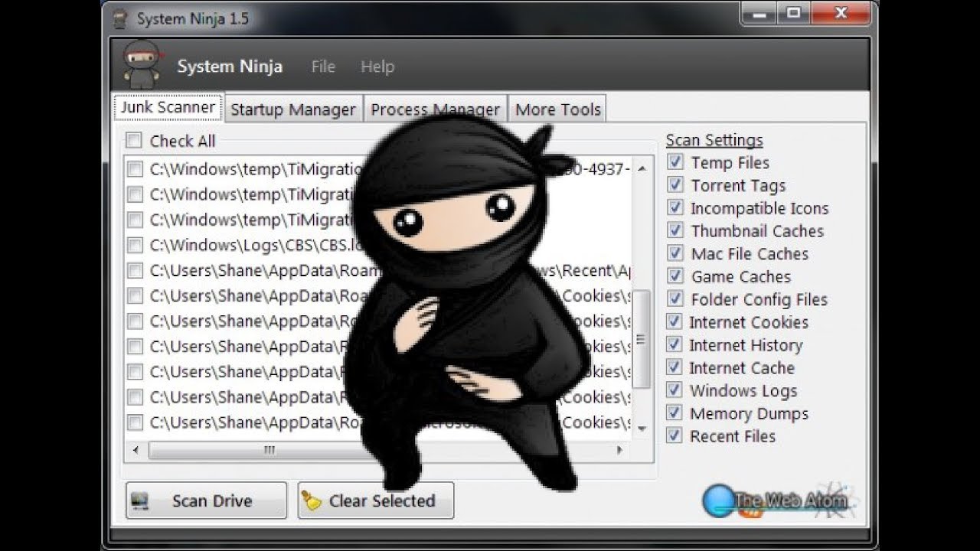This screenshot has width=980, height=551.
Task: Open the Process Manager tab
Action: (x=435, y=109)
